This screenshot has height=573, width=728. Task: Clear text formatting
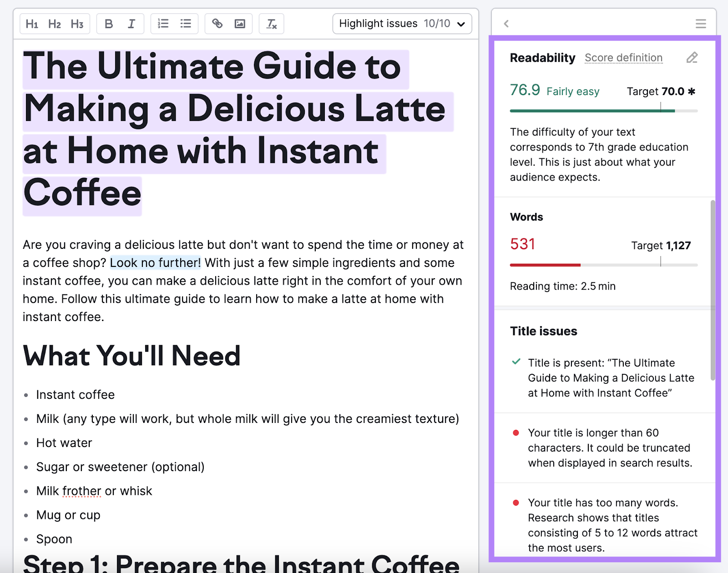tap(271, 24)
